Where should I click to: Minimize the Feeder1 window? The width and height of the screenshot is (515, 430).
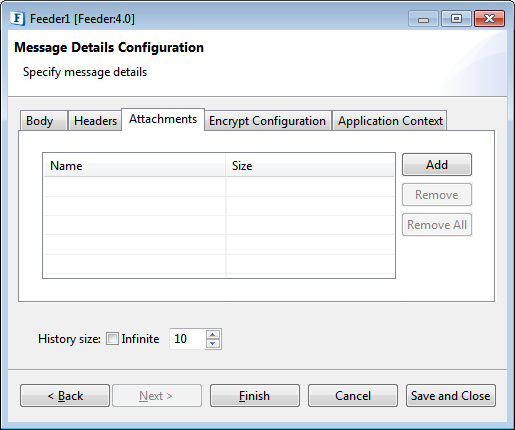(x=423, y=19)
